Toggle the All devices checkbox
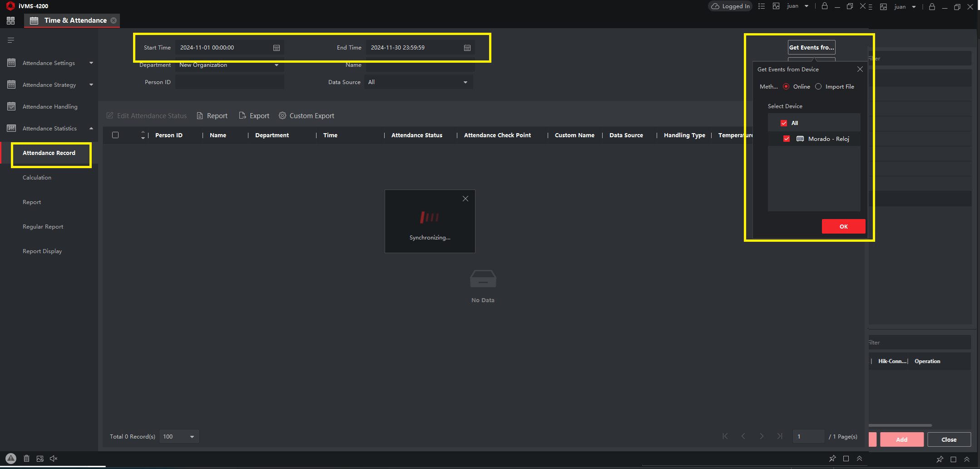Viewport: 980px width, 469px height. pyautogui.click(x=784, y=123)
